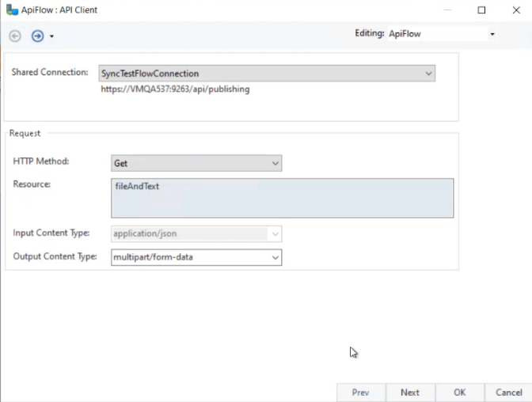The image size is (532, 402).
Task: Open the small arrow beside forward button
Action: tap(51, 36)
